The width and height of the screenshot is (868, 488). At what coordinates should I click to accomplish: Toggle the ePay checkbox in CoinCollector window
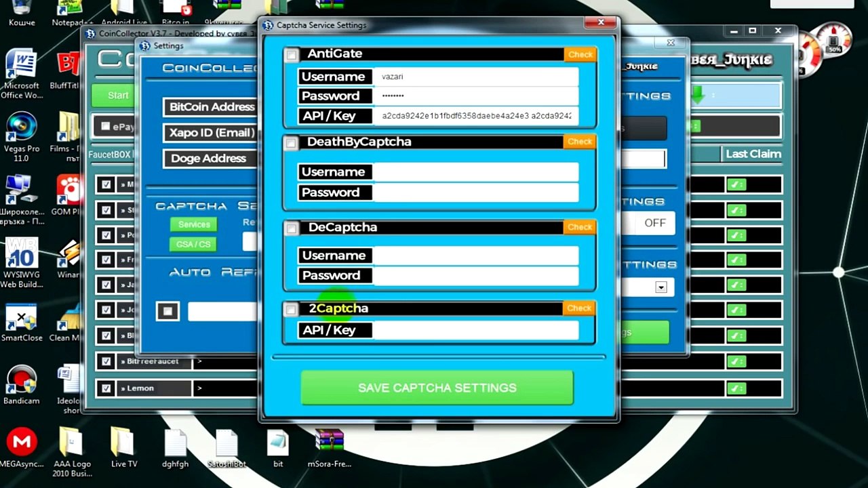click(x=105, y=126)
